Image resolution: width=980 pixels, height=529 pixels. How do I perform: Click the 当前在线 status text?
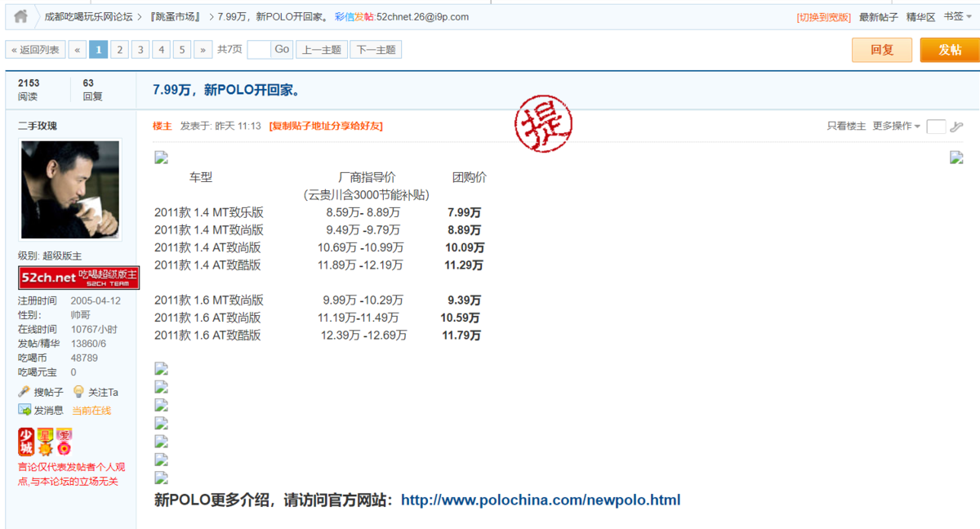tap(91, 411)
